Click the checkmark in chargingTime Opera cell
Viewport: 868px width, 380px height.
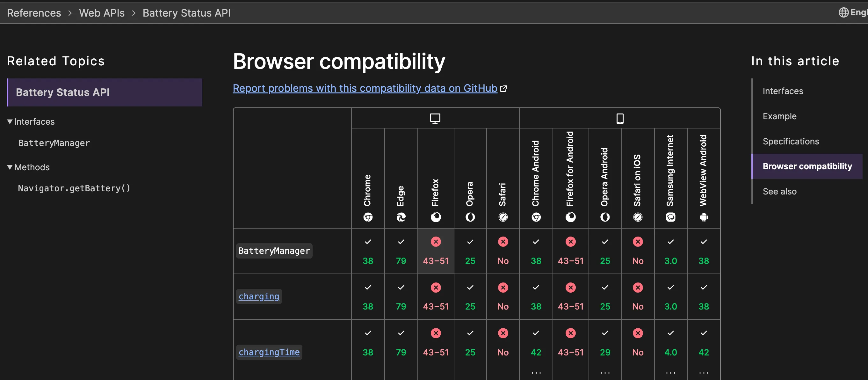pyautogui.click(x=470, y=333)
